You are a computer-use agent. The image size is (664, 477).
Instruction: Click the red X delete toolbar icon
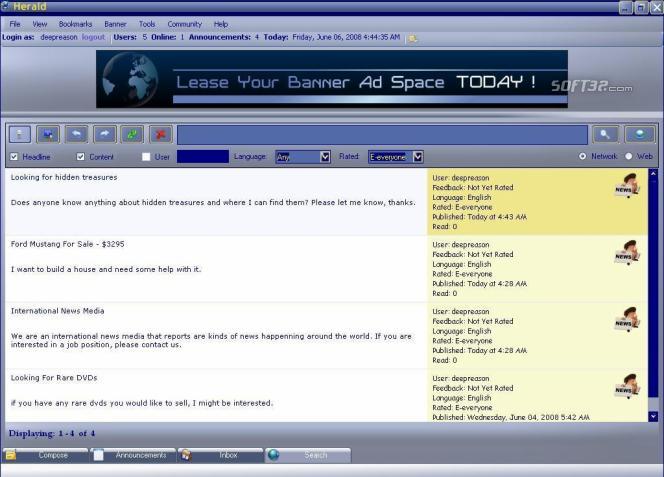161,134
